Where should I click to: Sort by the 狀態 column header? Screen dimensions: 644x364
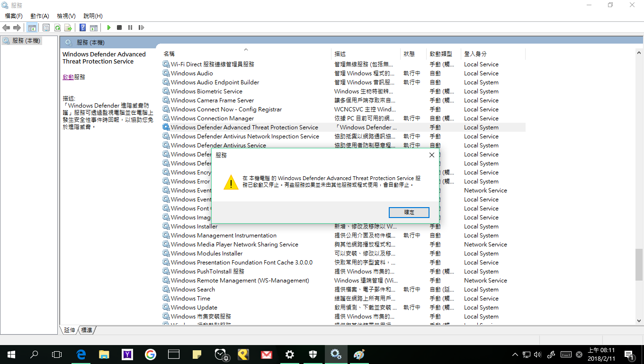pos(413,54)
